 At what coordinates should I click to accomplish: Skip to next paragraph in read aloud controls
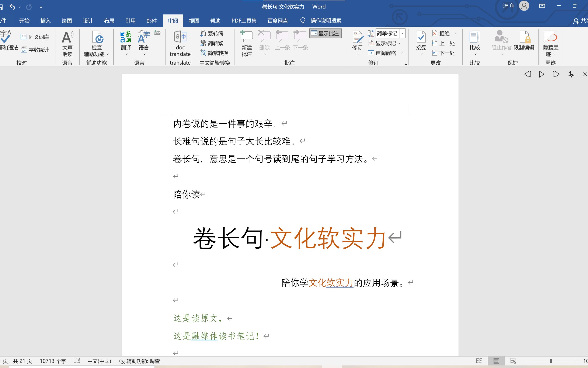click(x=556, y=74)
